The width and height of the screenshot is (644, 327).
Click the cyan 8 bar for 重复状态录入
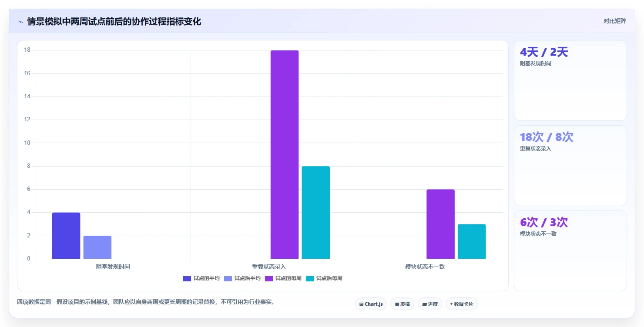click(316, 213)
